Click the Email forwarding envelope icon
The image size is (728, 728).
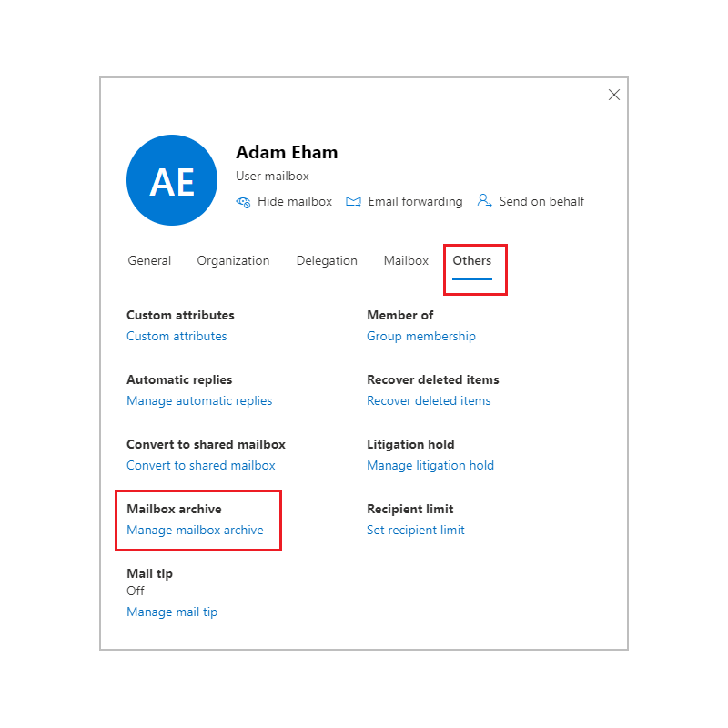[x=353, y=201]
